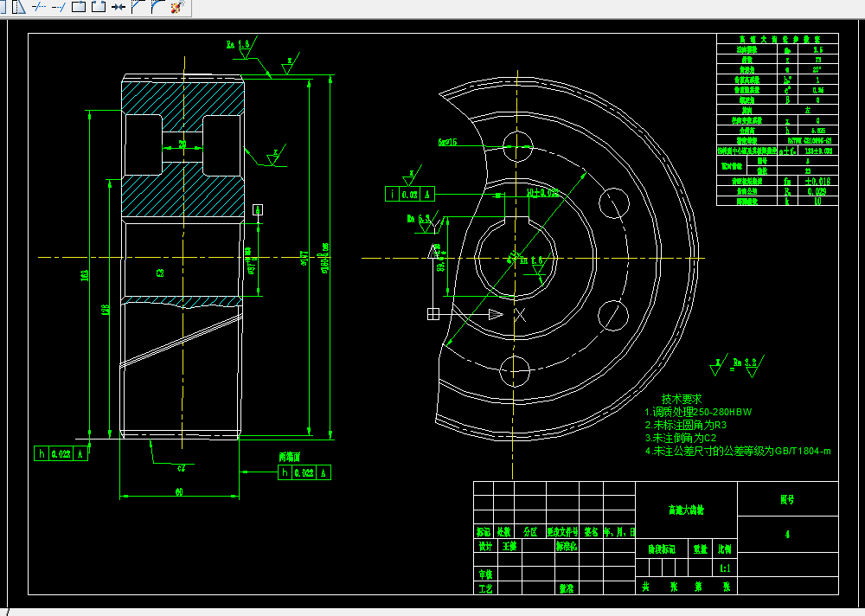Select the 10±0.018 keyway dimension
Screen dimensions: 865x616
(542, 193)
